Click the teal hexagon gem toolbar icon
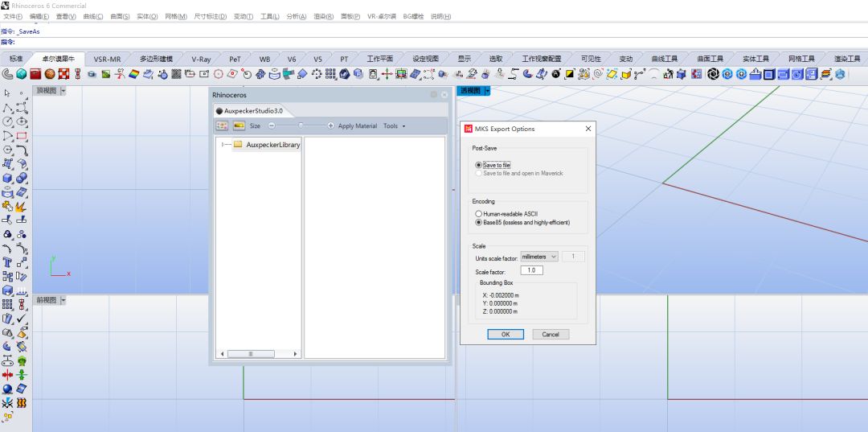This screenshot has width=868, height=432. [22, 74]
